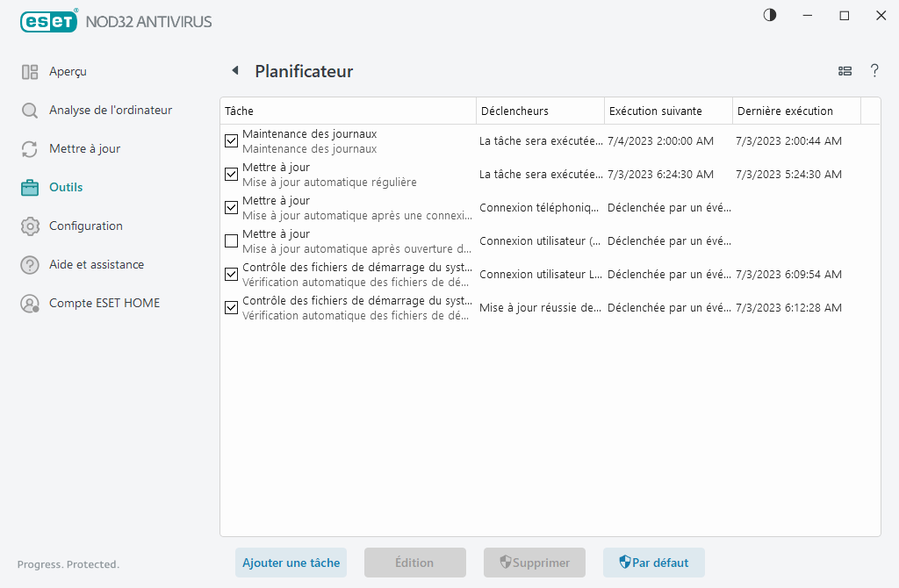Open help with the question mark icon

tap(874, 71)
